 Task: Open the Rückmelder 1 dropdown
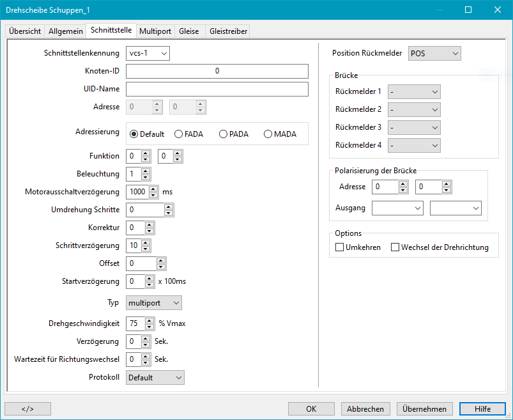pyautogui.click(x=414, y=91)
